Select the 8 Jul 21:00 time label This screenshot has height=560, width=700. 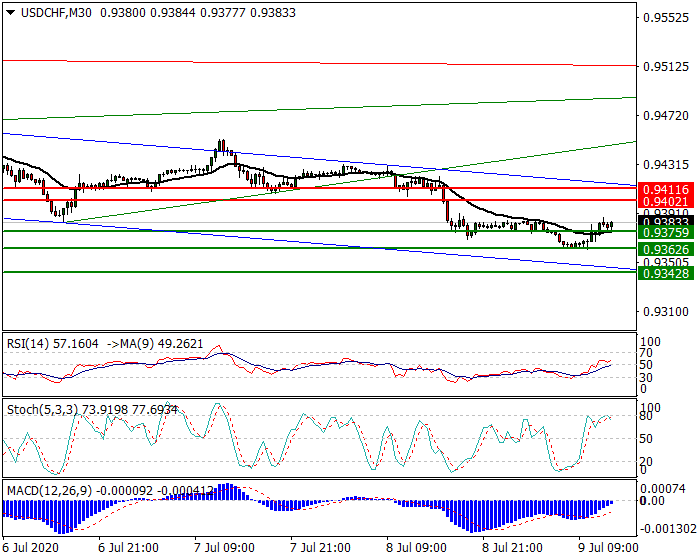click(x=512, y=548)
